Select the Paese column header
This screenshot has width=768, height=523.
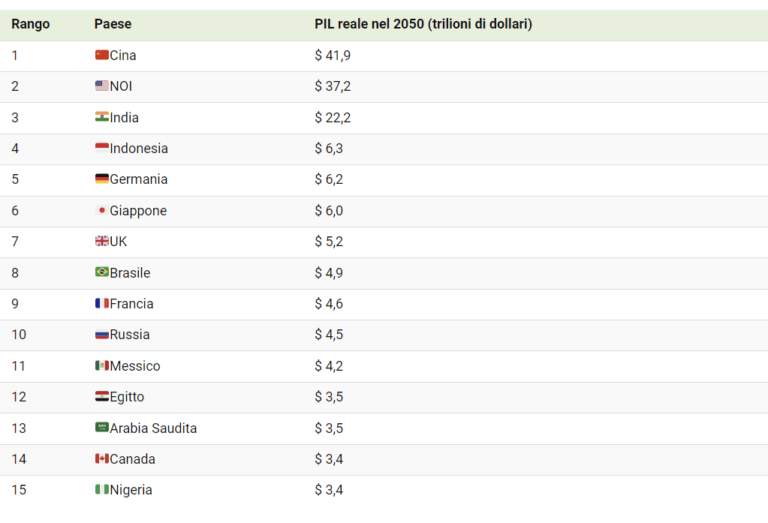point(113,24)
